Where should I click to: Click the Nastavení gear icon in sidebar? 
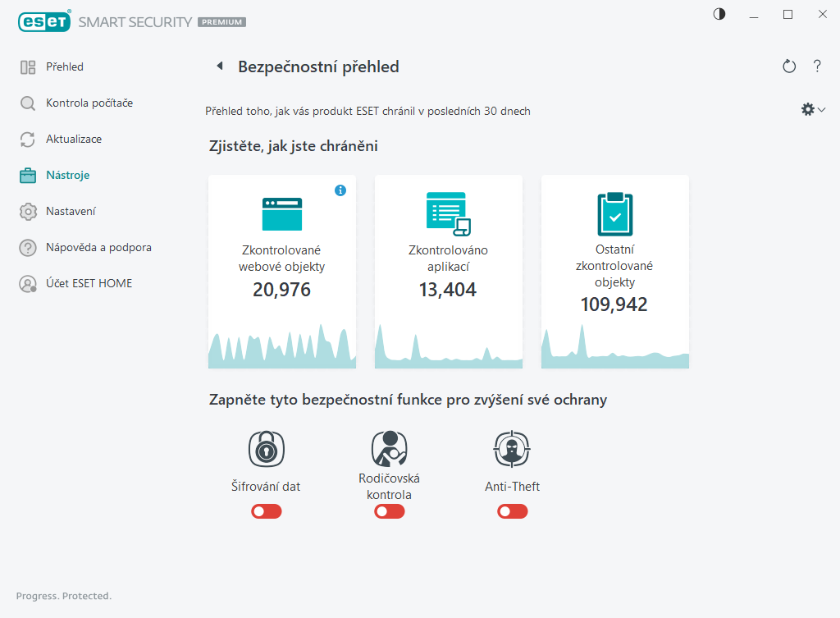tap(25, 211)
